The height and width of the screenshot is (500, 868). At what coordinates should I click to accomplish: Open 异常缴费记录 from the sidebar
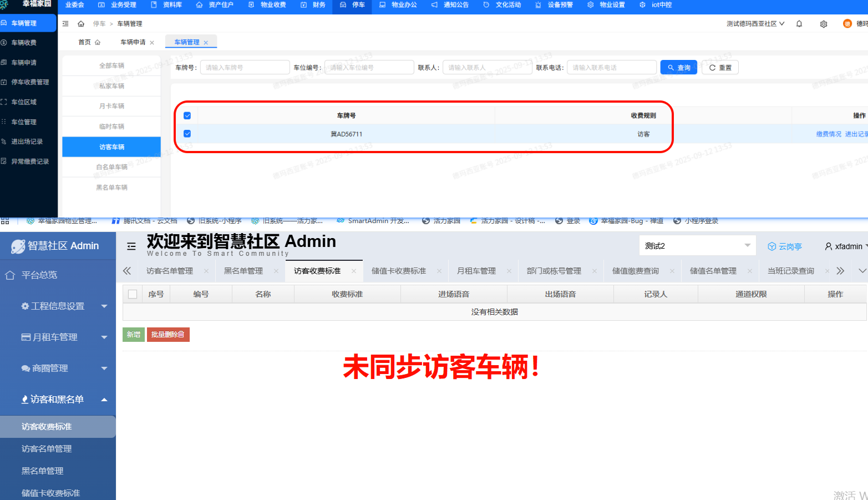point(29,161)
